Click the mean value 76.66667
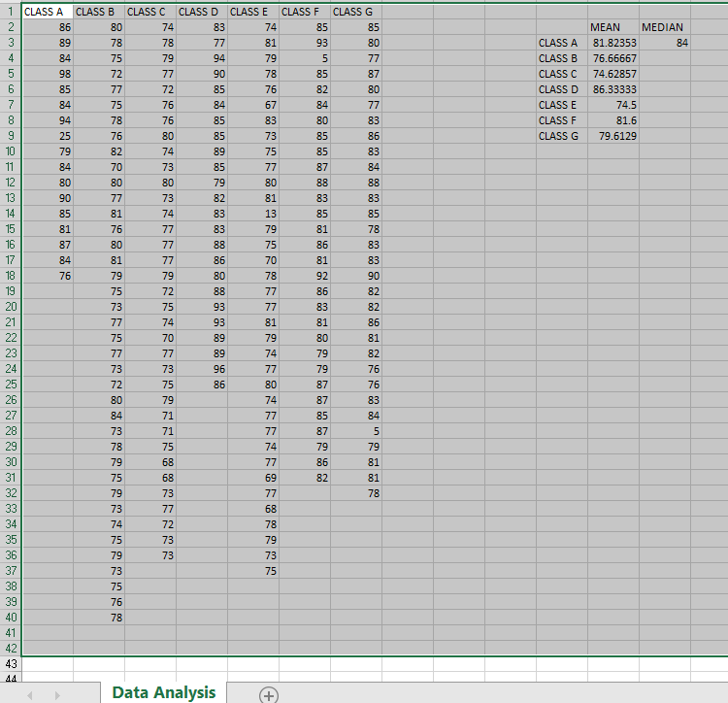This screenshot has width=728, height=703. tap(613, 58)
